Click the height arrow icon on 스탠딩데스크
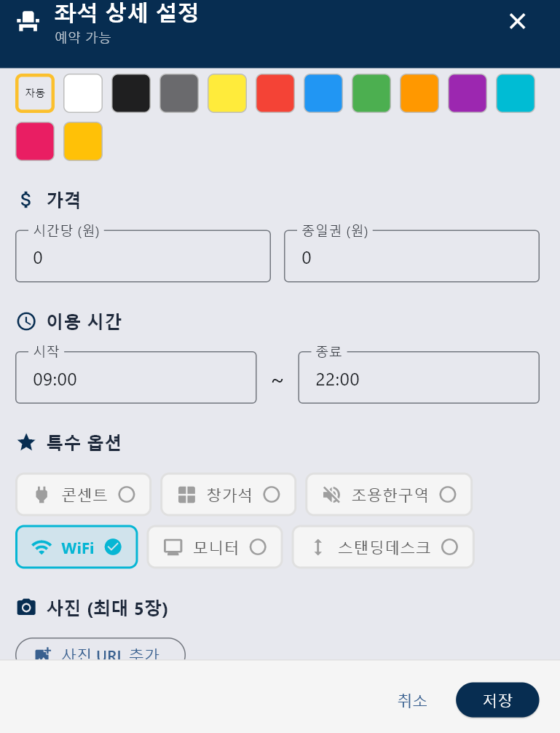Image resolution: width=560 pixels, height=733 pixels. [318, 547]
